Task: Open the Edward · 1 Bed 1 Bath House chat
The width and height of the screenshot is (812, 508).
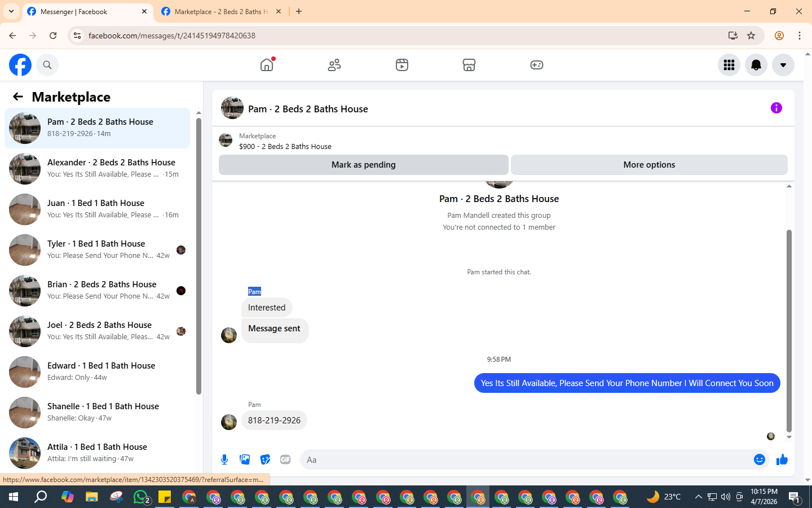Action: (97, 372)
